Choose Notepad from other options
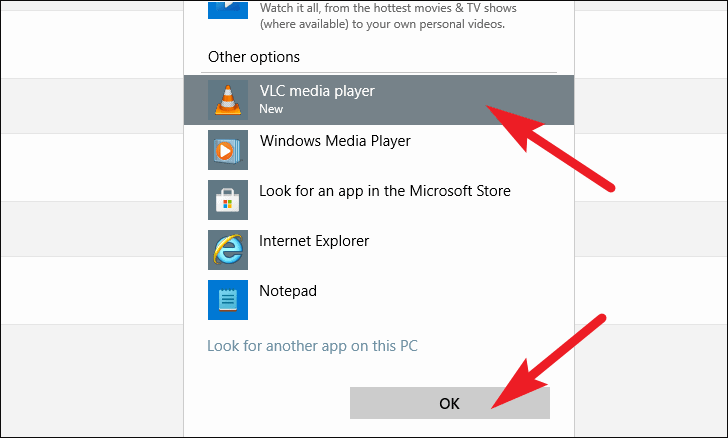The image size is (728, 438). tap(379, 300)
